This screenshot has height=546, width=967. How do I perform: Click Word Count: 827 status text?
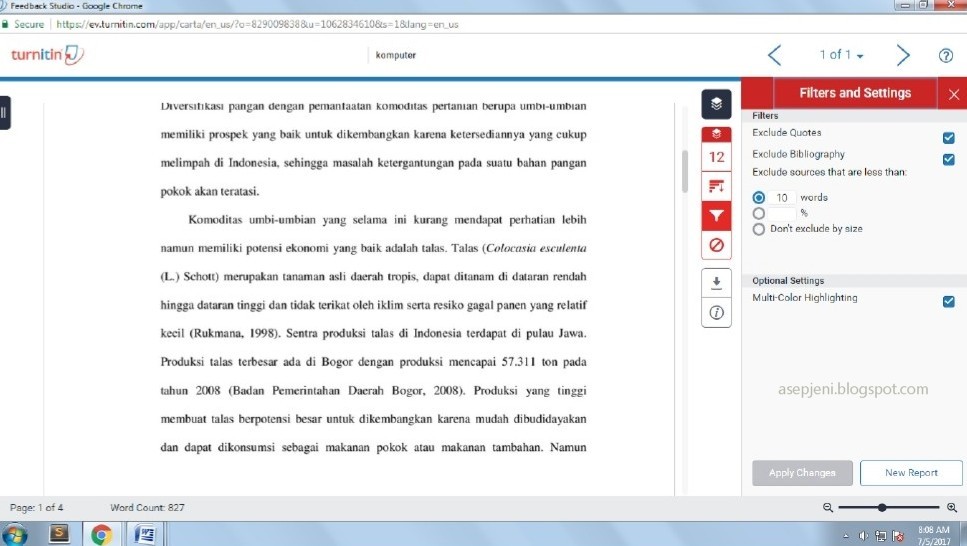147,507
